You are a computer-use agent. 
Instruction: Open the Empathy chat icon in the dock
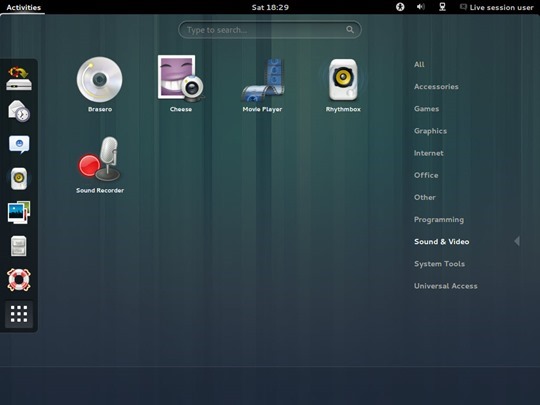pyautogui.click(x=19, y=144)
